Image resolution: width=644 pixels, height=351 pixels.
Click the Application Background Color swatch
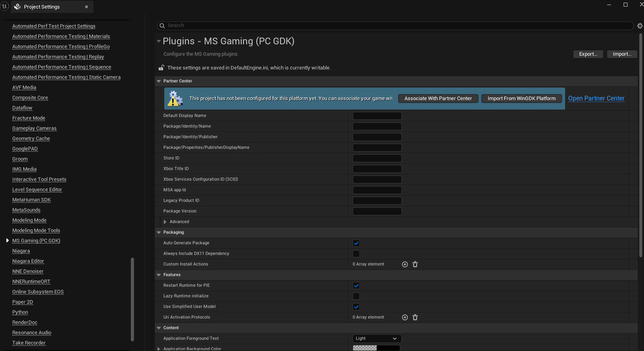click(376, 349)
